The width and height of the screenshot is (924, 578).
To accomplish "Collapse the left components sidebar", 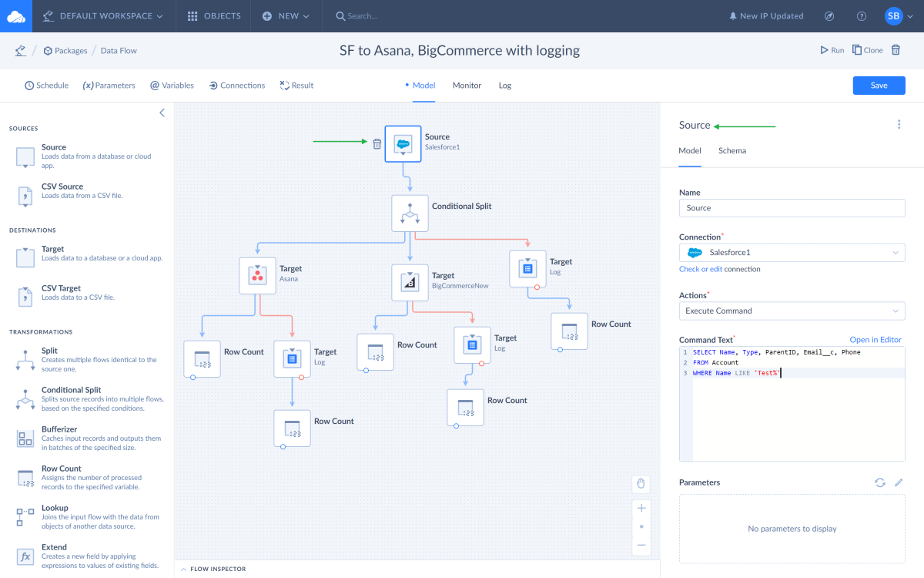I will click(x=162, y=113).
